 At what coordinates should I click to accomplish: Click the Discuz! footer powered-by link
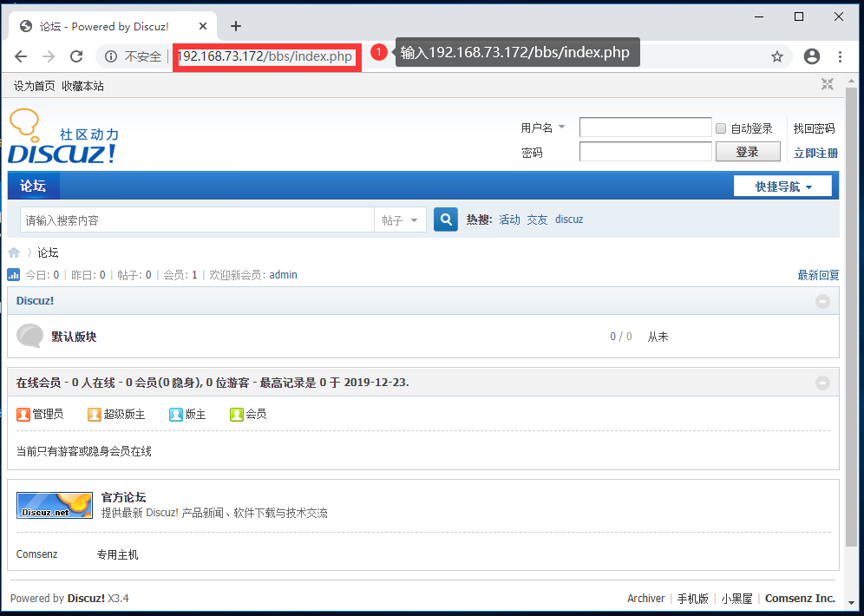tap(86, 599)
